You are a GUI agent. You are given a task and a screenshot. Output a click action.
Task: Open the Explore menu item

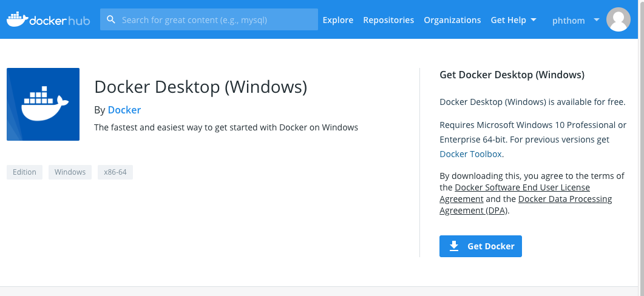click(337, 20)
